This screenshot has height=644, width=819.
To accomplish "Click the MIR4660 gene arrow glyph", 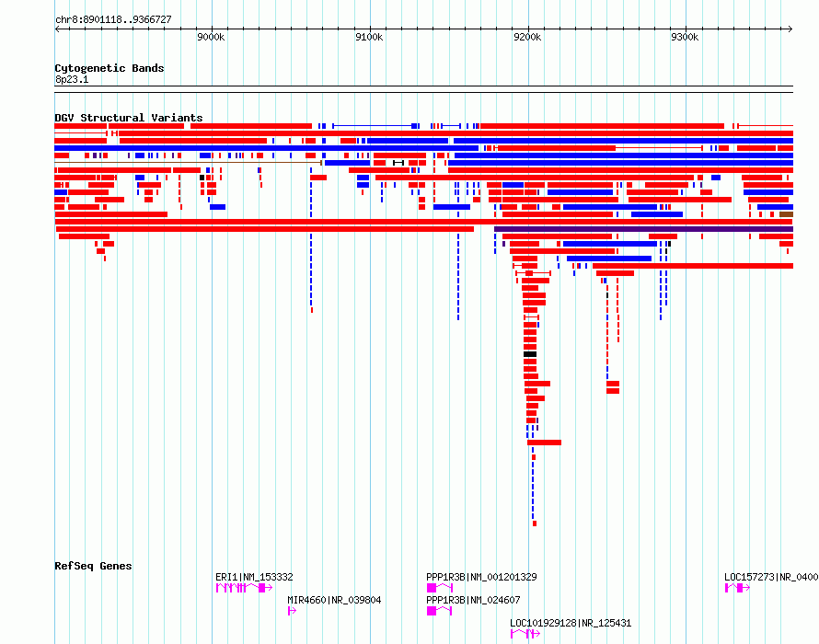I will (x=292, y=611).
